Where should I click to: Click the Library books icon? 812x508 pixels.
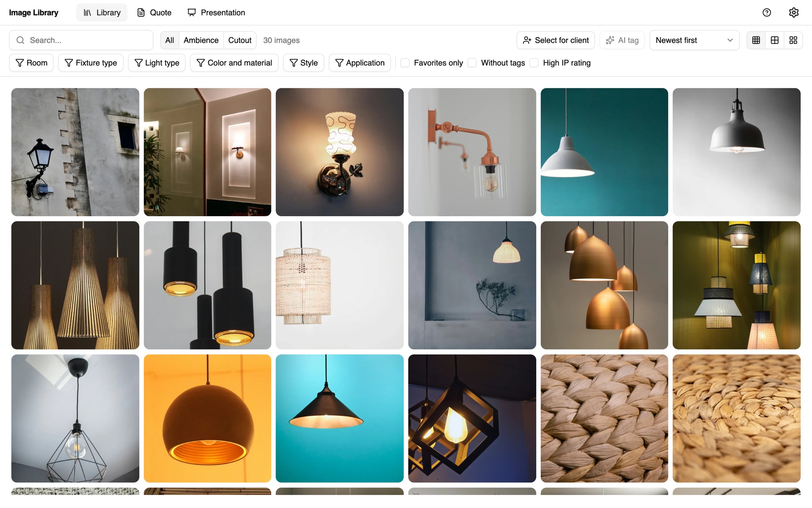tap(87, 13)
